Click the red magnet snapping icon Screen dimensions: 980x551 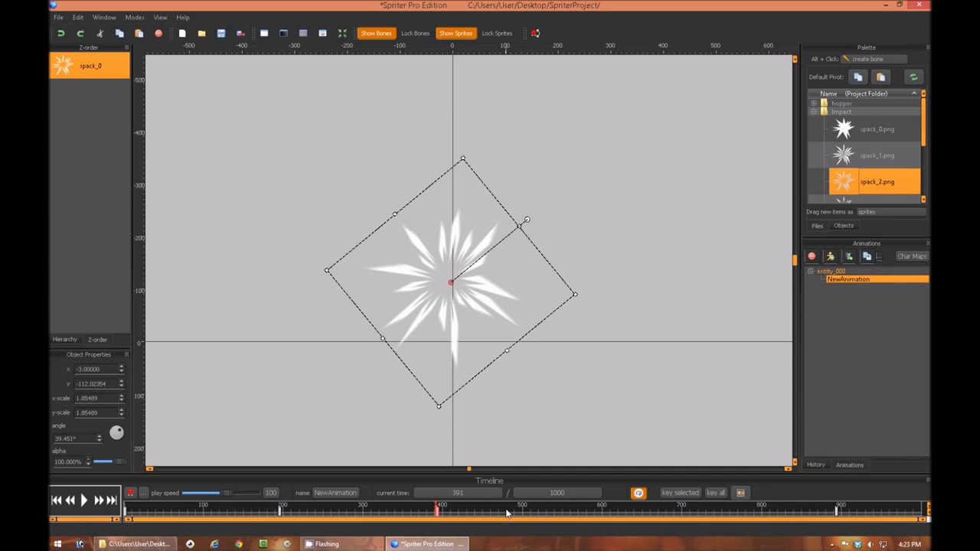tap(535, 33)
